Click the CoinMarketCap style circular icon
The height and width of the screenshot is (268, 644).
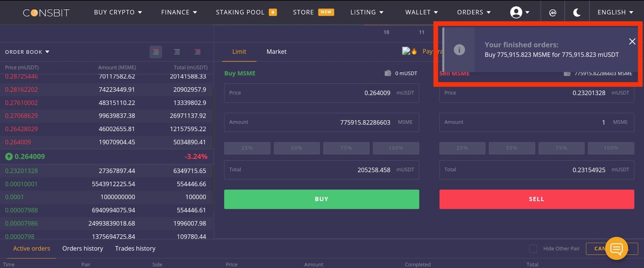(553, 13)
